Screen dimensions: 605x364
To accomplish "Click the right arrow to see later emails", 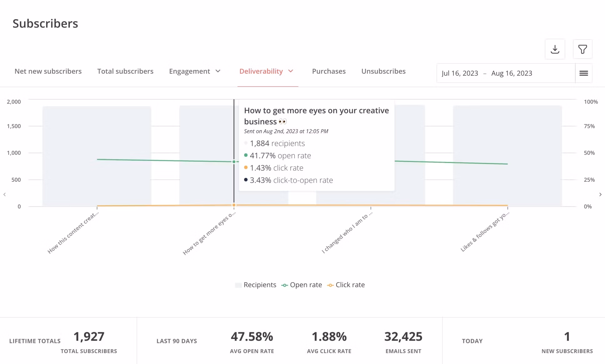I will (600, 194).
